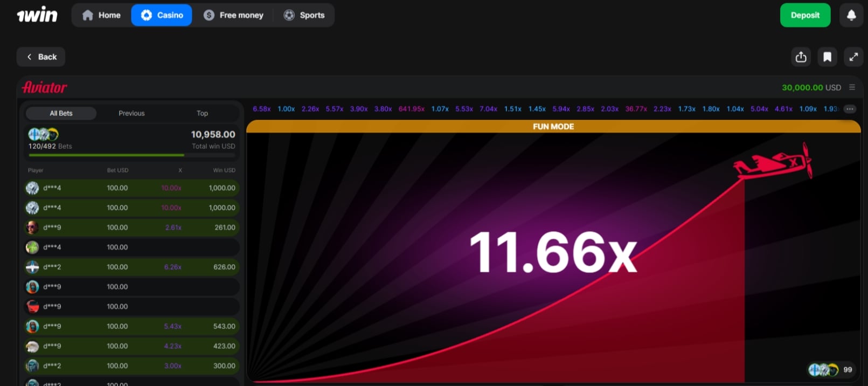
Task: Click the 3.90x history multiplier
Action: pos(359,109)
